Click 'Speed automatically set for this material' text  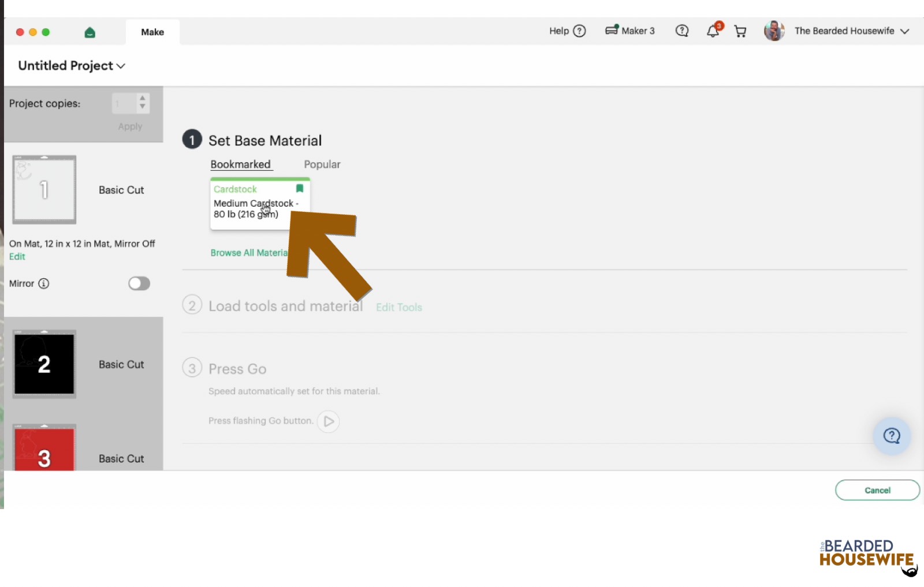coord(294,391)
